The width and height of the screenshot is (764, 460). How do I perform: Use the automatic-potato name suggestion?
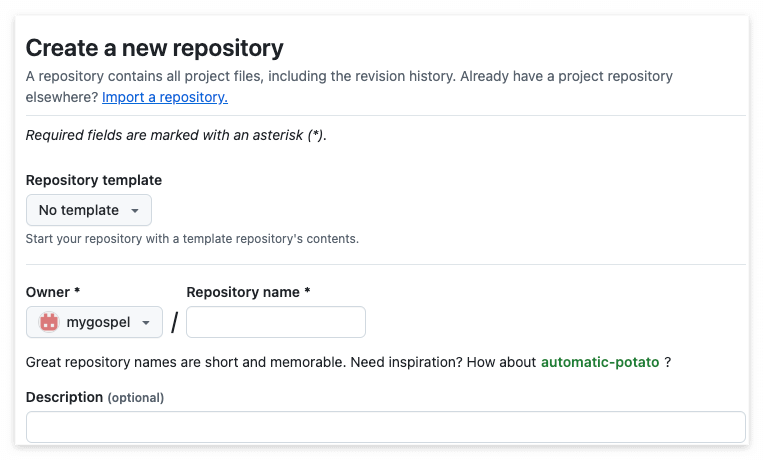[600, 362]
